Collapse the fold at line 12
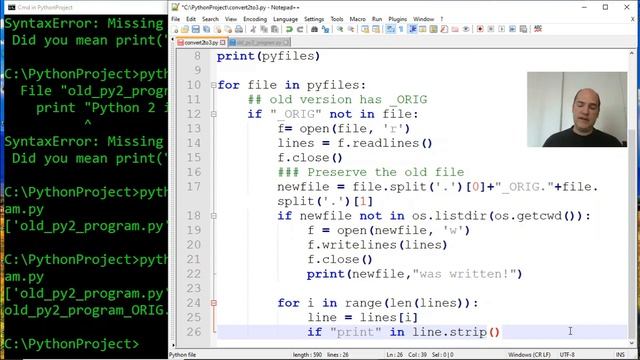 (213, 114)
